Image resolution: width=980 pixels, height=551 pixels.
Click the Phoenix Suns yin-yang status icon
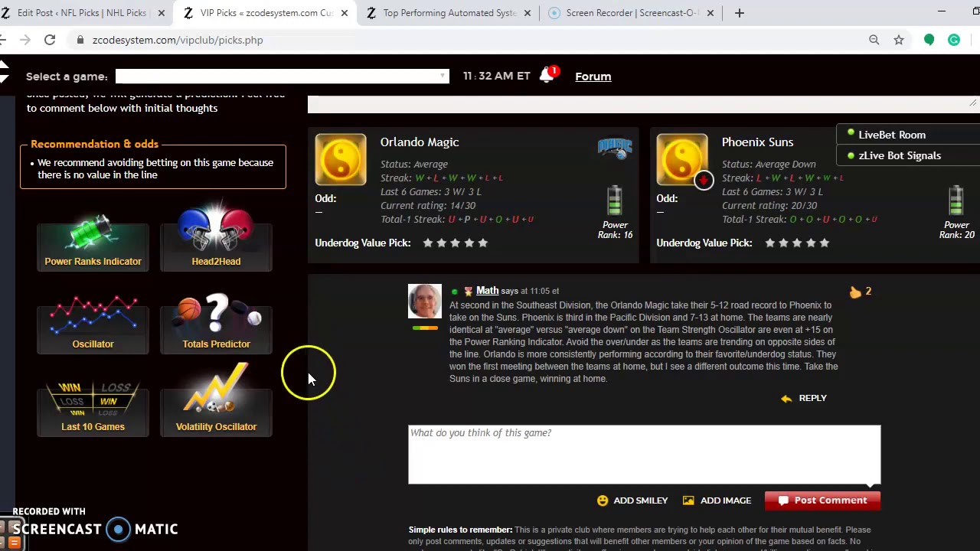pyautogui.click(x=682, y=160)
